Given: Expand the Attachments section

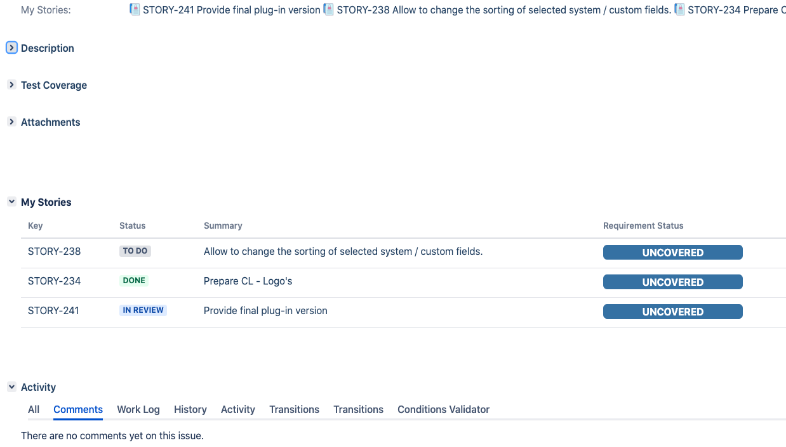Looking at the screenshot, I should click(12, 122).
